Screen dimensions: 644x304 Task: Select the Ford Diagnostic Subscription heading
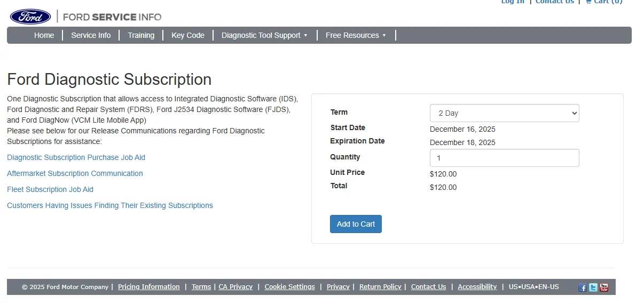click(x=109, y=79)
